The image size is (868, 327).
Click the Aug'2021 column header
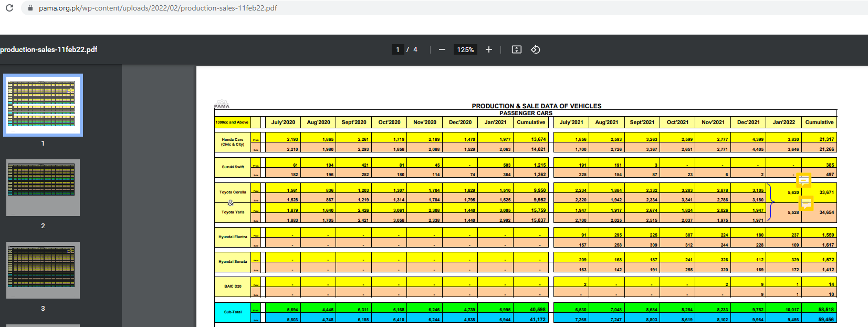(606, 122)
